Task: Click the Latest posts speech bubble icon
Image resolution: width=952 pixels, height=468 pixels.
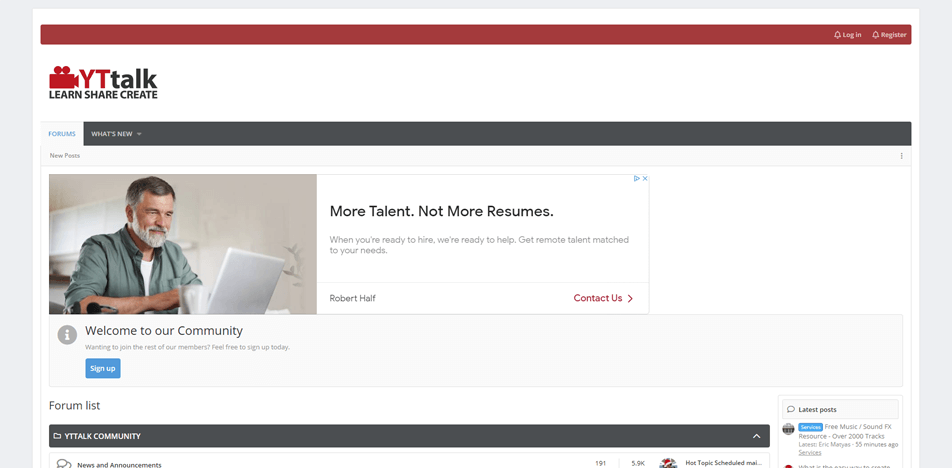Action: [x=790, y=409]
